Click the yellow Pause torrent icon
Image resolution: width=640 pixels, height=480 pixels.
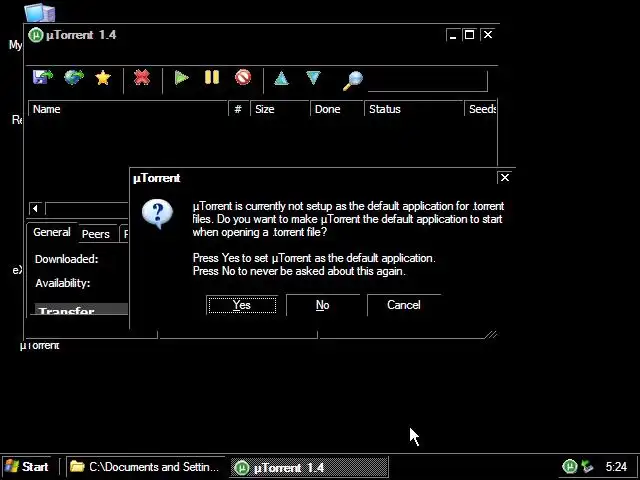[x=212, y=77]
